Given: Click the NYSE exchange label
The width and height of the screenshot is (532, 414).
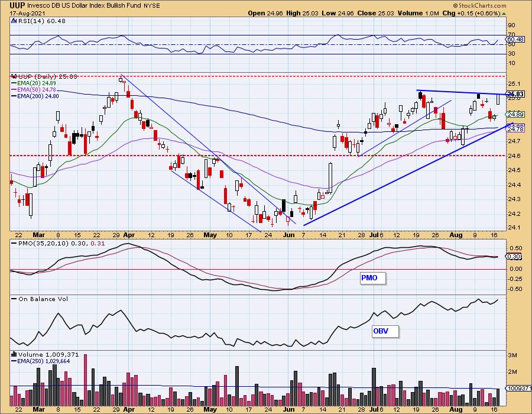Looking at the screenshot, I should 152,6.
